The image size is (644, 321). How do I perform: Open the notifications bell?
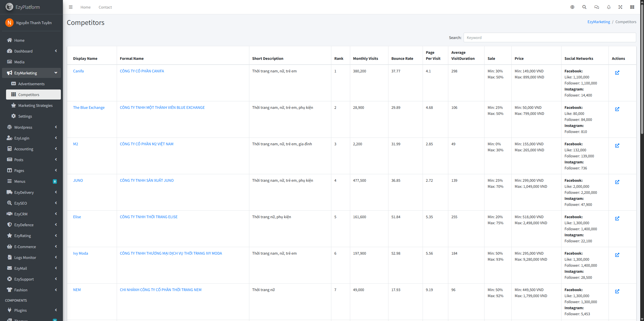click(609, 7)
